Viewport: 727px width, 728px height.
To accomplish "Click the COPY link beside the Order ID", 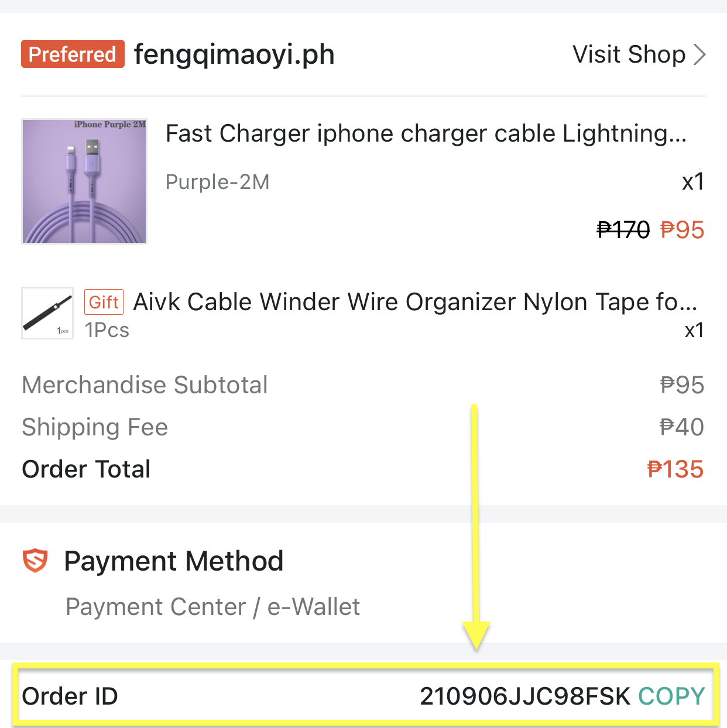I will click(x=671, y=696).
